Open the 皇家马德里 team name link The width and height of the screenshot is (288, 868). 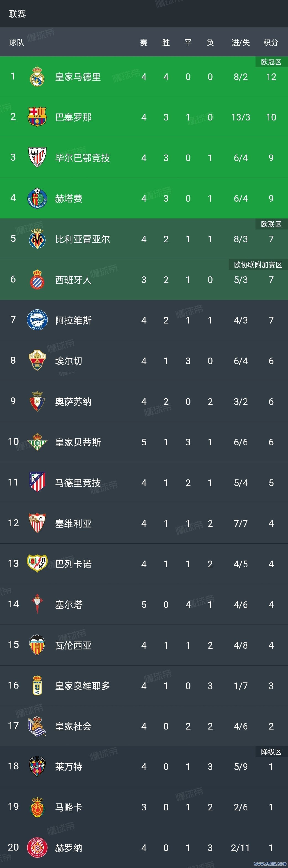78,77
